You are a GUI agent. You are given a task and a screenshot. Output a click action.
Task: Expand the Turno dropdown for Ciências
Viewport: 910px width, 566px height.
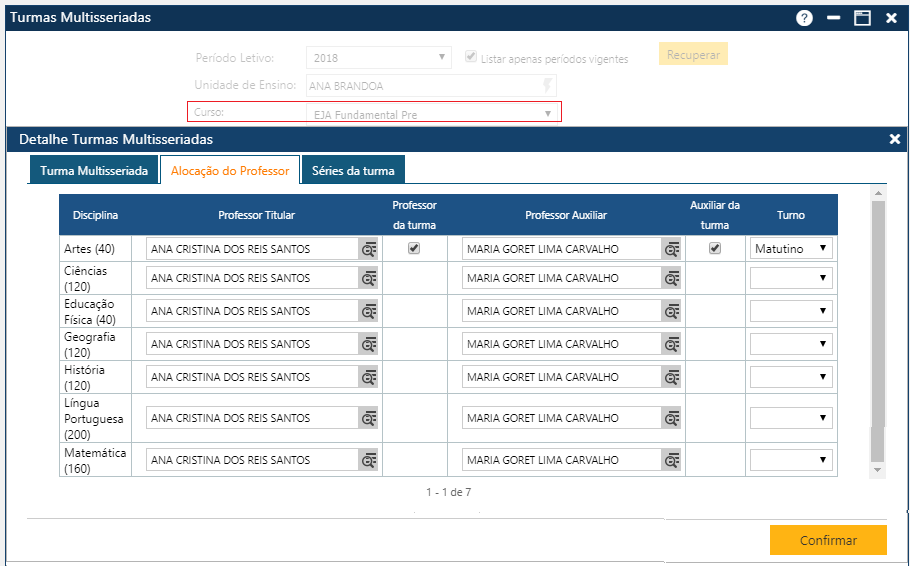click(x=792, y=278)
